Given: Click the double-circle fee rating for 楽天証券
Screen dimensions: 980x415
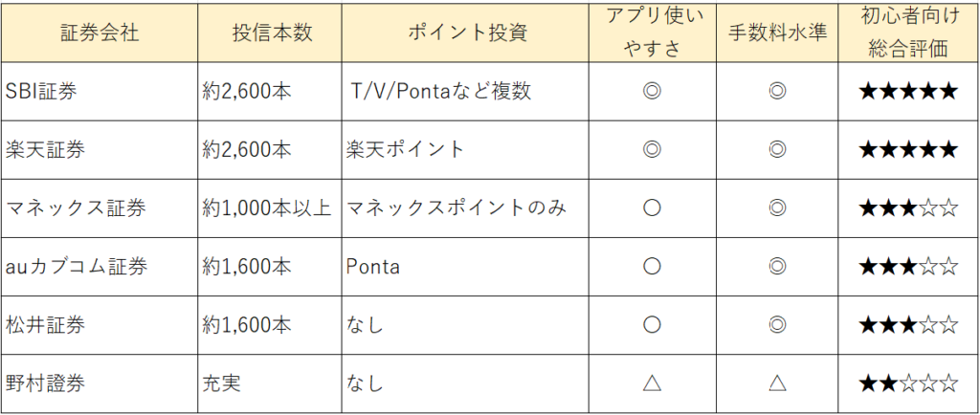Looking at the screenshot, I should pos(777,149).
